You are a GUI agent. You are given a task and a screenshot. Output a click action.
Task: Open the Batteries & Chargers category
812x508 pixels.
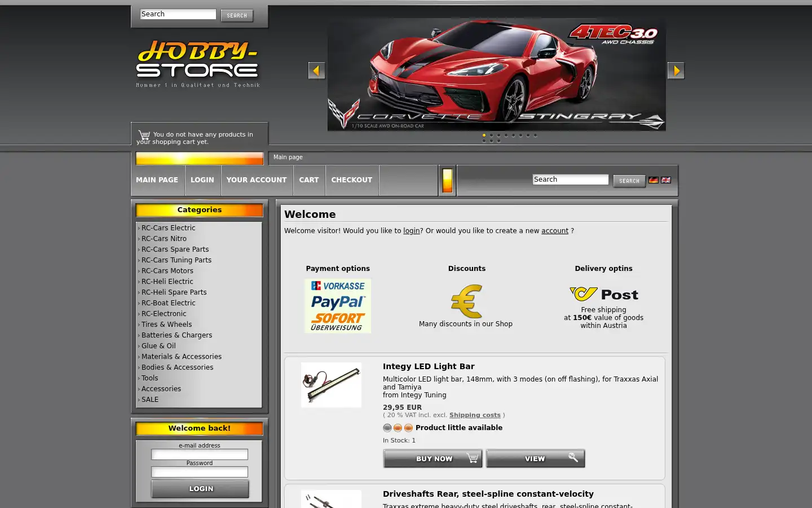click(176, 335)
